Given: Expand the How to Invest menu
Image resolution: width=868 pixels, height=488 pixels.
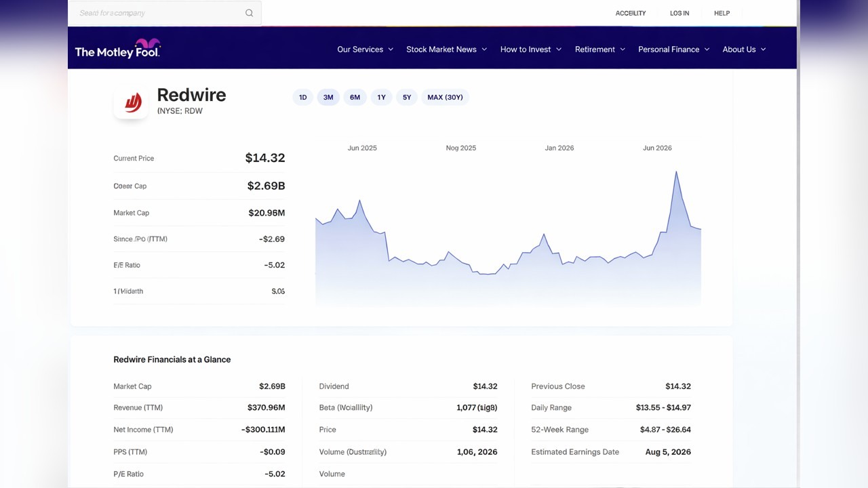Looking at the screenshot, I should tap(530, 49).
